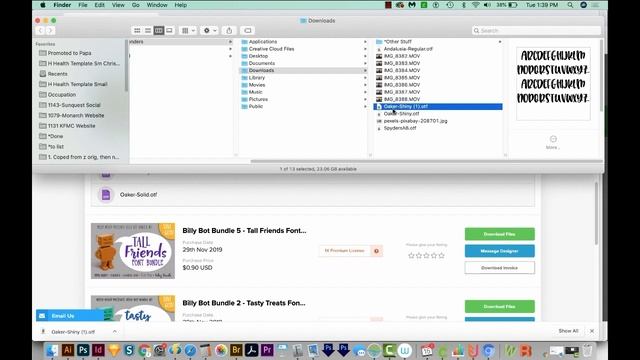
Task: Open the Go menu
Action: (x=136, y=5)
